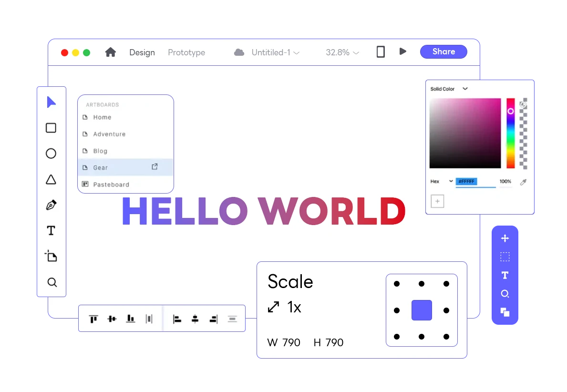The height and width of the screenshot is (392, 567).
Task: Pick color with eyedropper icon
Action: [523, 182]
